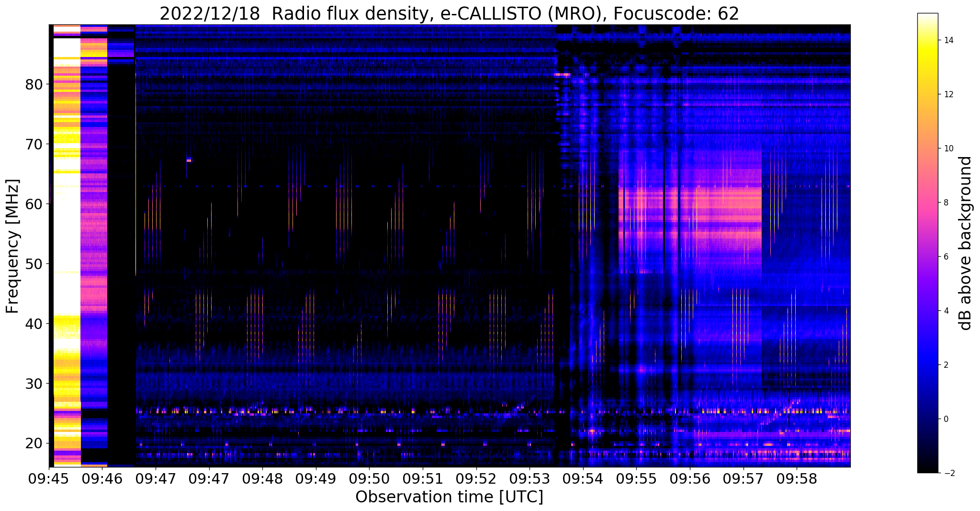Click the 09:48 time tick label

click(x=262, y=479)
